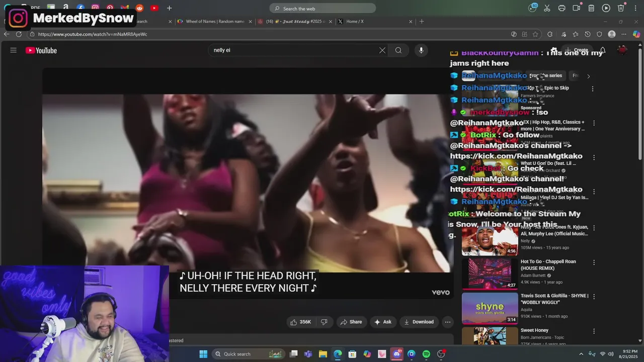Go back with the browser back arrow
The image size is (644, 362).
7,34
